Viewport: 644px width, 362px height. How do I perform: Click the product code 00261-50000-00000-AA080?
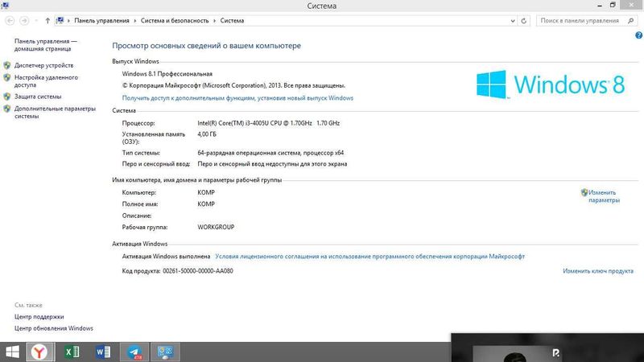pos(198,271)
